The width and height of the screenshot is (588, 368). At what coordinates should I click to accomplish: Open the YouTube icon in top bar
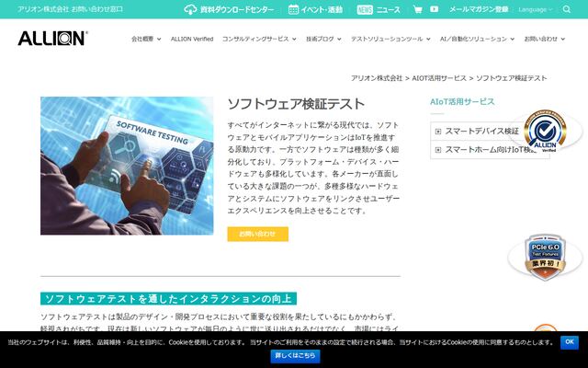(x=435, y=9)
